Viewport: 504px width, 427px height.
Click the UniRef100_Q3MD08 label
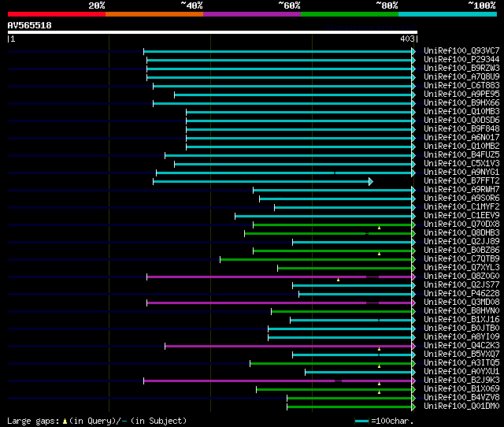point(461,303)
